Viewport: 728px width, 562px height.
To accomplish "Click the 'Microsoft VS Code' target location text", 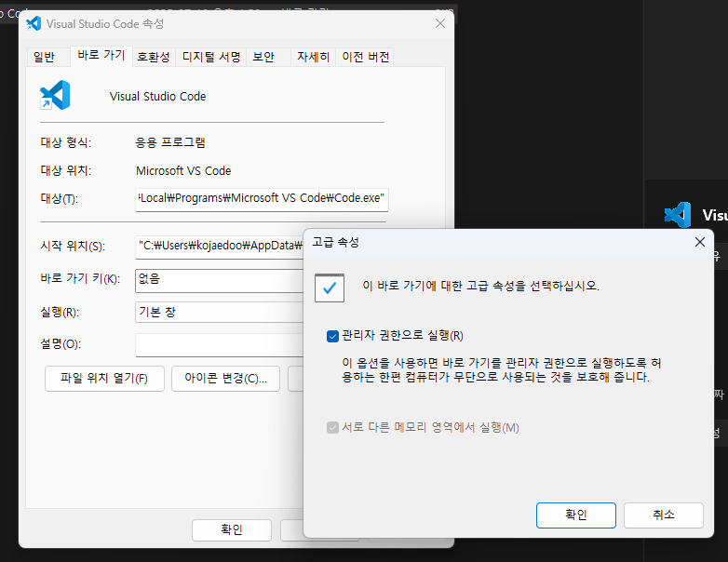I will (183, 171).
